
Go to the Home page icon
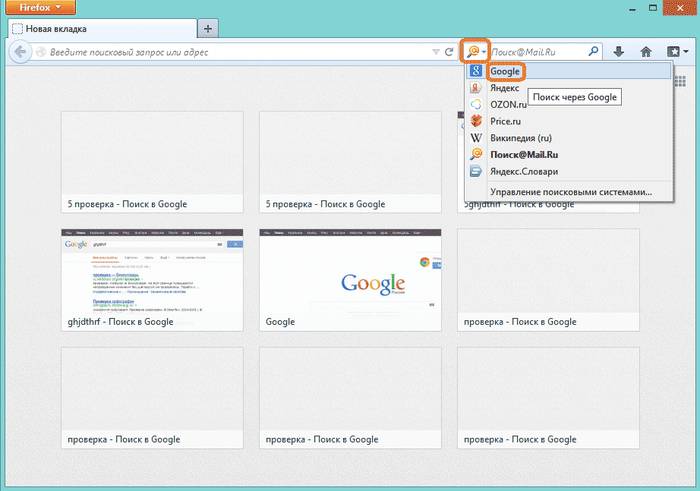coord(646,51)
